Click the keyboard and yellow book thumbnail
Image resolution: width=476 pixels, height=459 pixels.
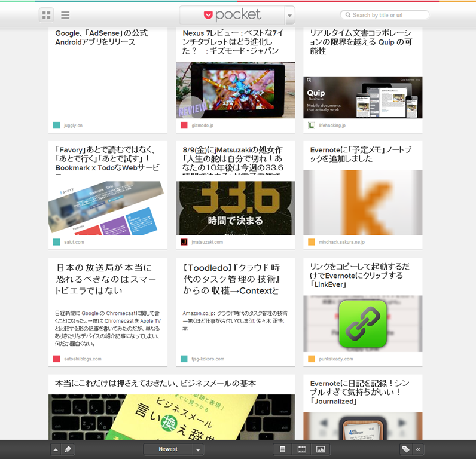pos(172,417)
